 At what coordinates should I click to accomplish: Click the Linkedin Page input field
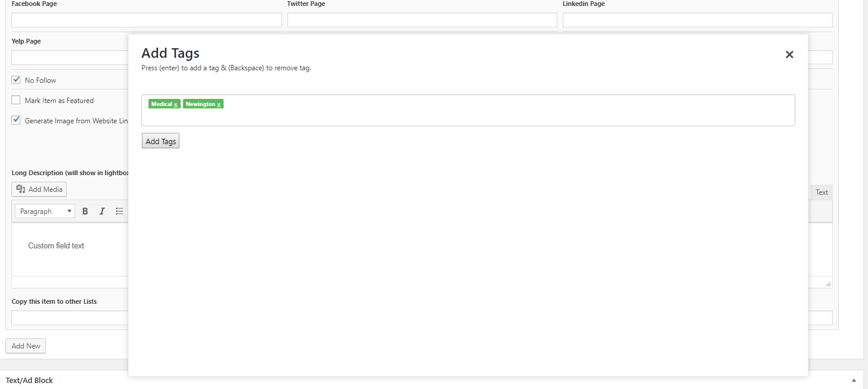pyautogui.click(x=697, y=20)
